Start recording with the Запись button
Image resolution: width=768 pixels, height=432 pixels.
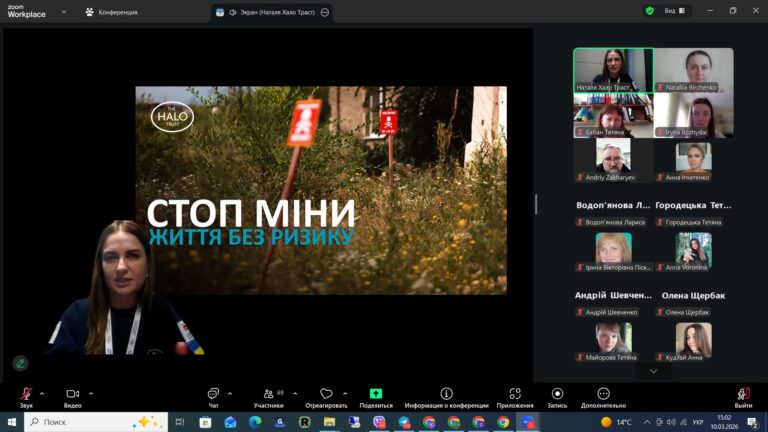pyautogui.click(x=557, y=394)
